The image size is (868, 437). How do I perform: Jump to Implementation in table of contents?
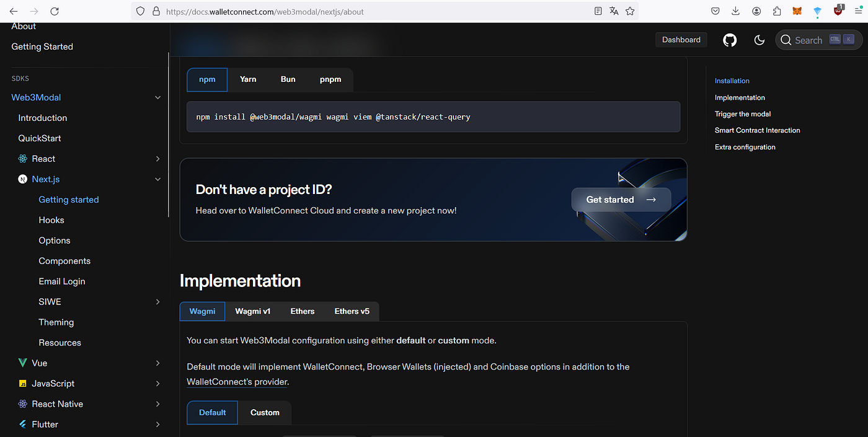click(x=740, y=97)
